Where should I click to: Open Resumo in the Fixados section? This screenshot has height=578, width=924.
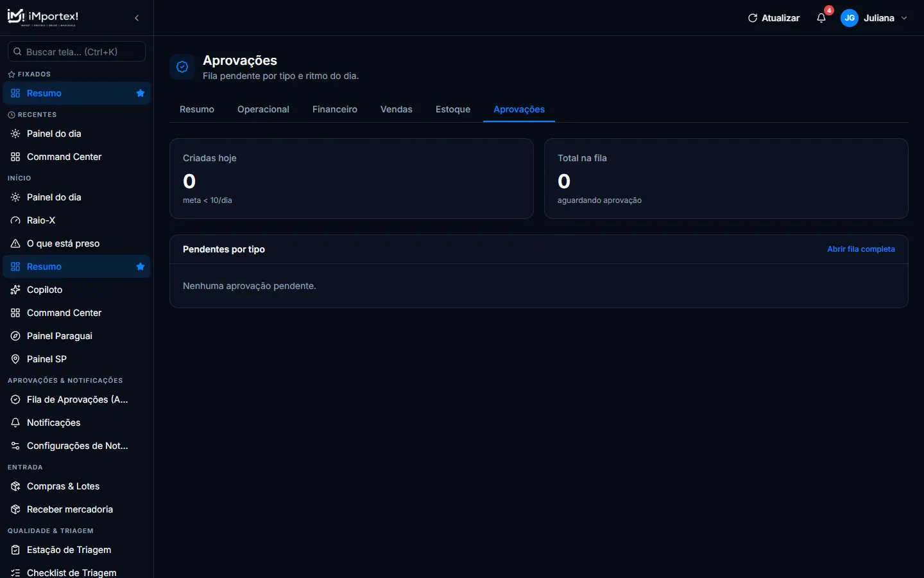[x=76, y=93]
